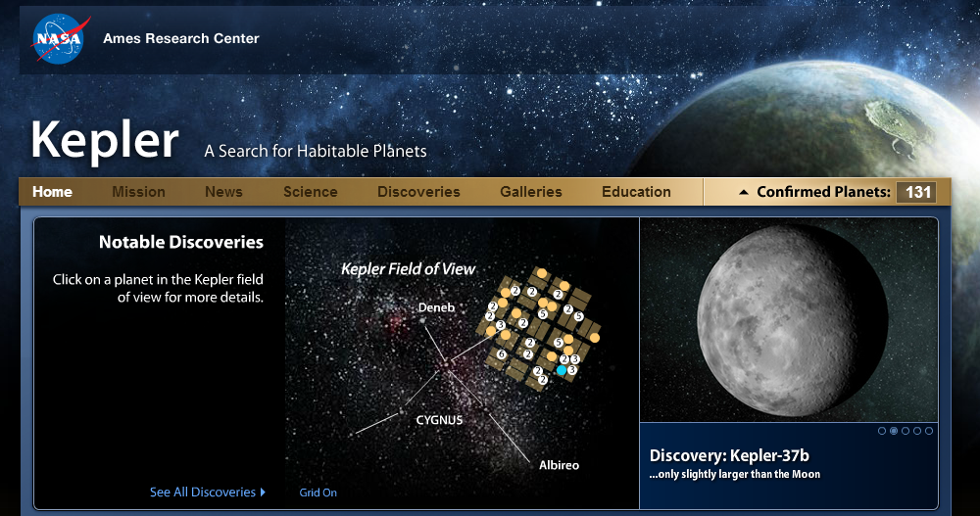Click the Confirmed Planets label

pyautogui.click(x=824, y=192)
